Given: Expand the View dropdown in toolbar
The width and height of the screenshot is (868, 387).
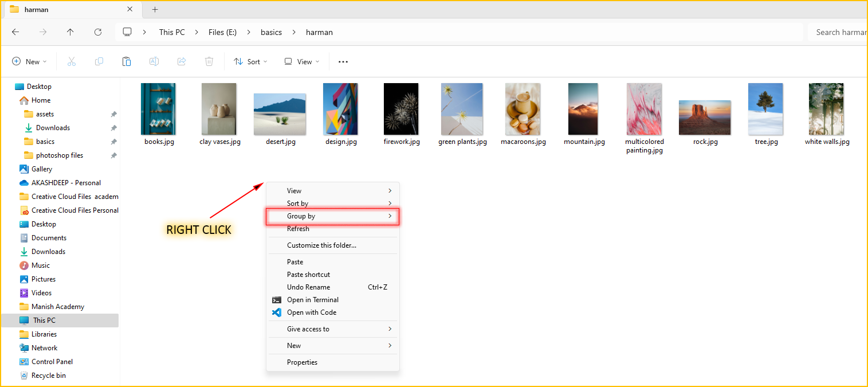Looking at the screenshot, I should (302, 62).
